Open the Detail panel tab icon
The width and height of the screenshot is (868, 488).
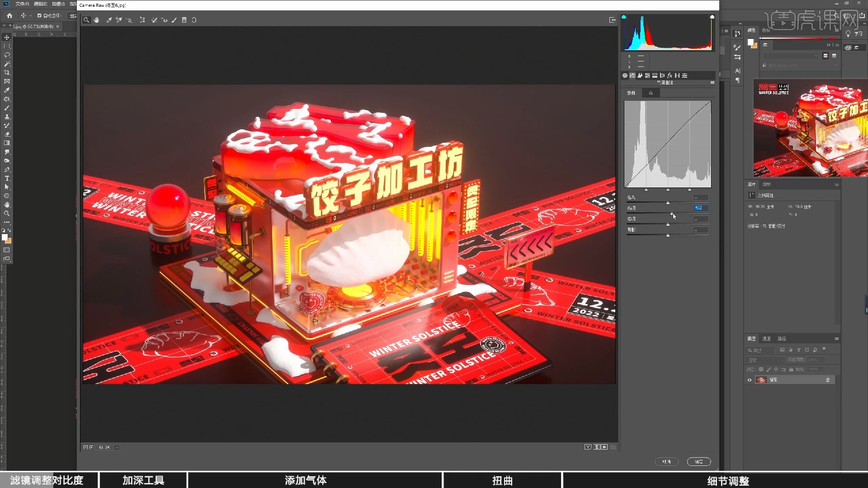(640, 75)
